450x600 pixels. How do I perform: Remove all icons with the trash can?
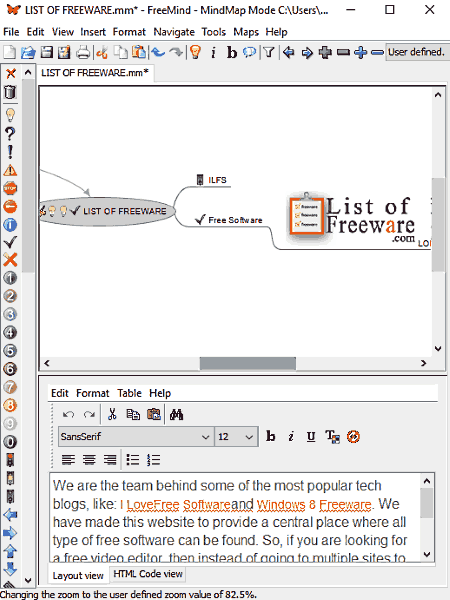point(10,92)
